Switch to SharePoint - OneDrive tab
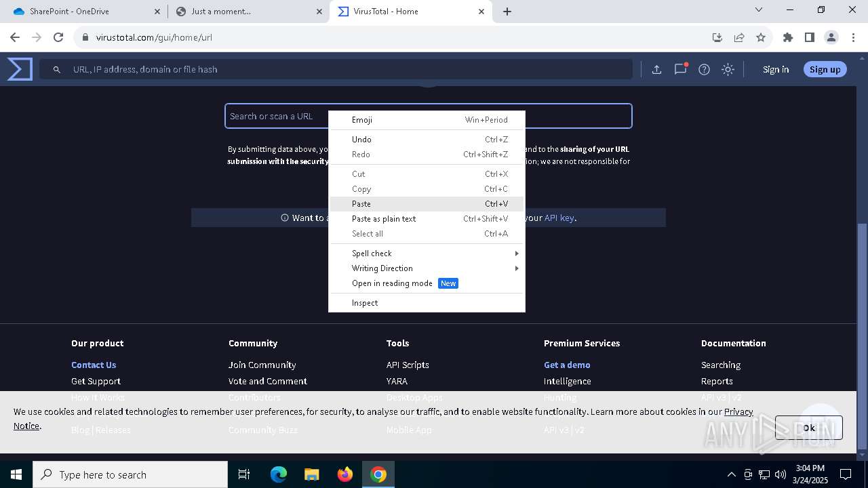Viewport: 868px width, 488px height. click(84, 11)
